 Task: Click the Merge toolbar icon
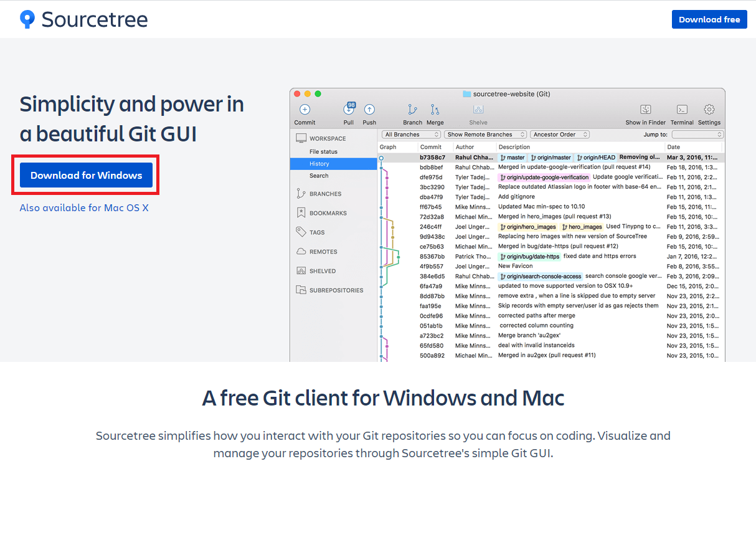pos(435,110)
